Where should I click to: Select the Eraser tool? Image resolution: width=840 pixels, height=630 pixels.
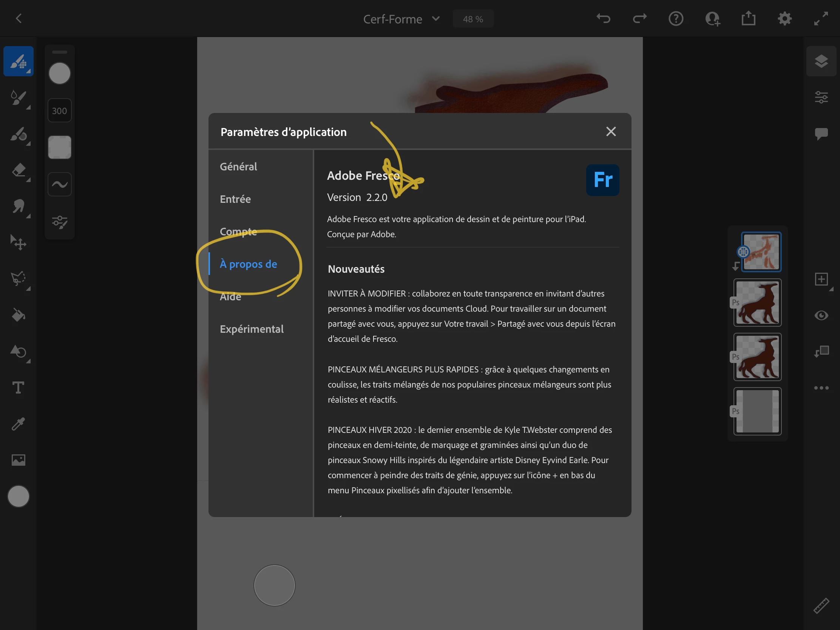[x=18, y=170]
